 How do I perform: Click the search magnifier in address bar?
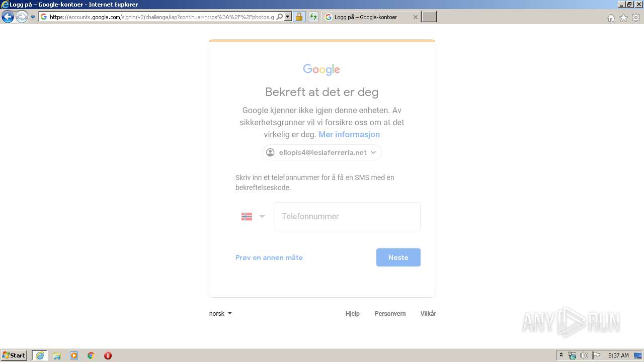tap(280, 17)
